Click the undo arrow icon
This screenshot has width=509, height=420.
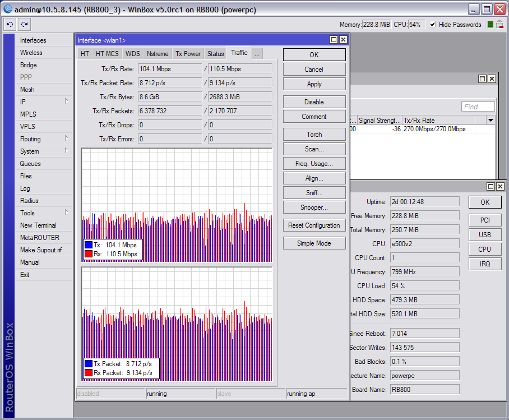(10, 24)
